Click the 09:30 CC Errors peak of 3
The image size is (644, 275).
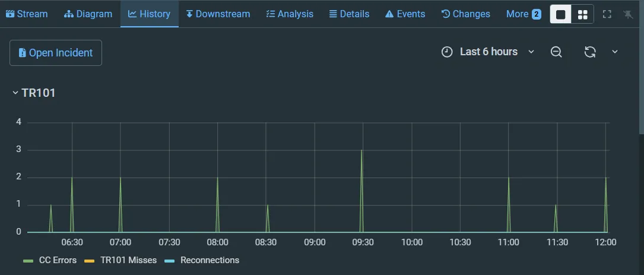coord(362,150)
